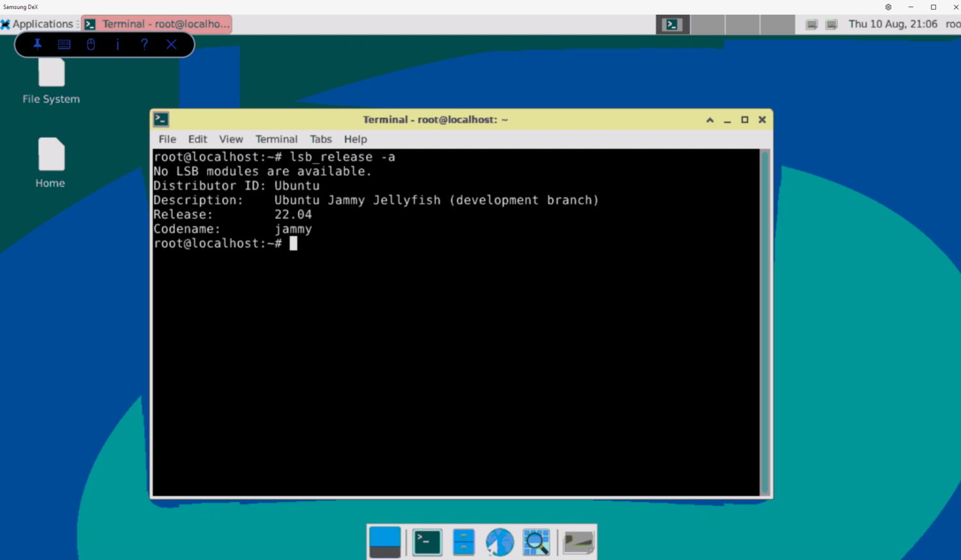Click the info "i" icon in the floating toolbar
961x560 pixels.
click(118, 44)
